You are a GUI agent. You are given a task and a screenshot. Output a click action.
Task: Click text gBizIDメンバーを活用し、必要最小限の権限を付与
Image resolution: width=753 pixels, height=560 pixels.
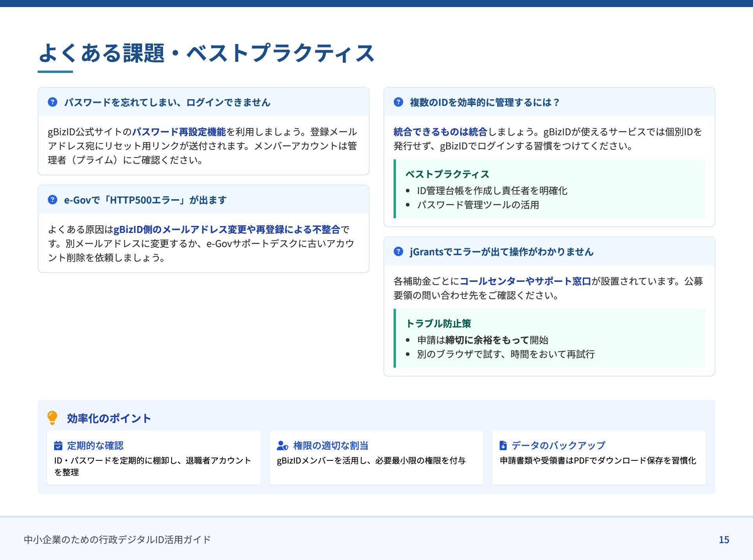[x=371, y=460]
